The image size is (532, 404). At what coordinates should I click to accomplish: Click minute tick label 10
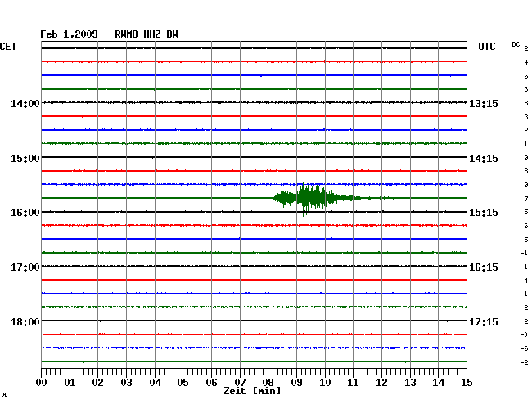point(325,382)
